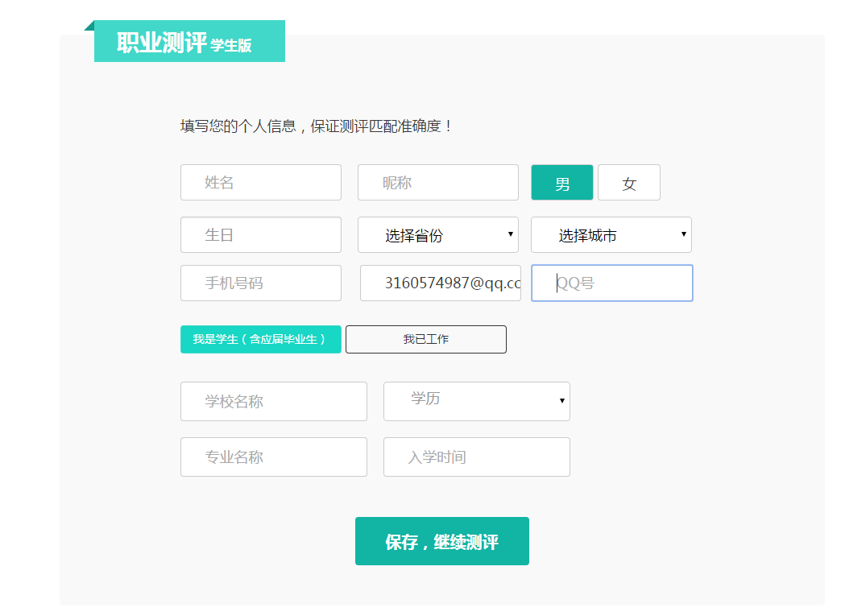Choose 我是学生（含应届毕业生）option
The height and width of the screenshot is (616, 841).
(x=261, y=339)
